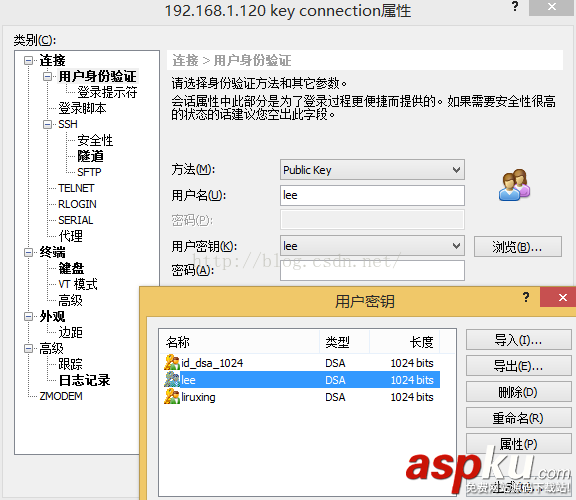Select 安全性 under SSH
Image resolution: width=576 pixels, height=500 pixels.
point(95,140)
